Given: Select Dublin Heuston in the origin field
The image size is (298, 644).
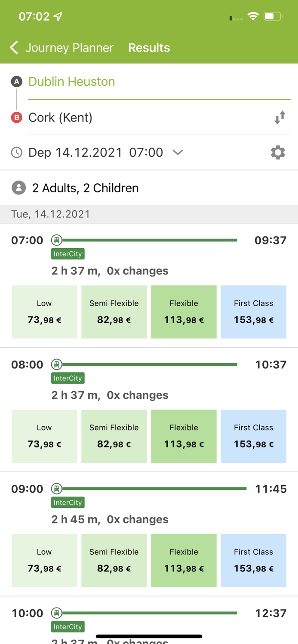Looking at the screenshot, I should pos(71,82).
